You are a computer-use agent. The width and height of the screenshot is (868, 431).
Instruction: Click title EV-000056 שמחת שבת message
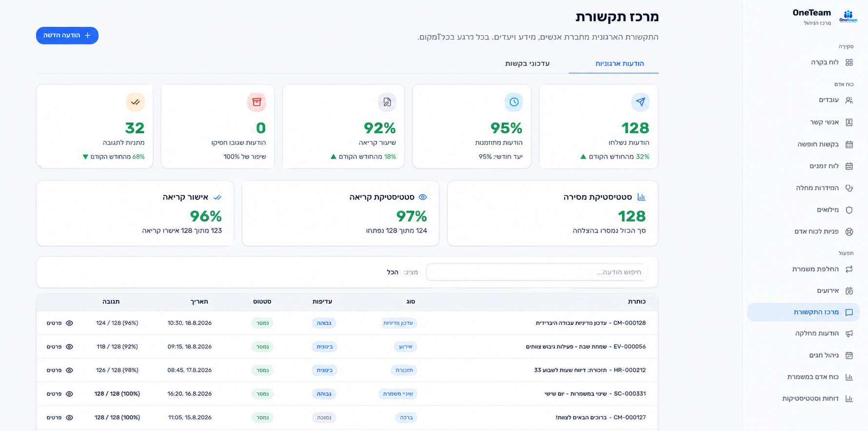[586, 347]
